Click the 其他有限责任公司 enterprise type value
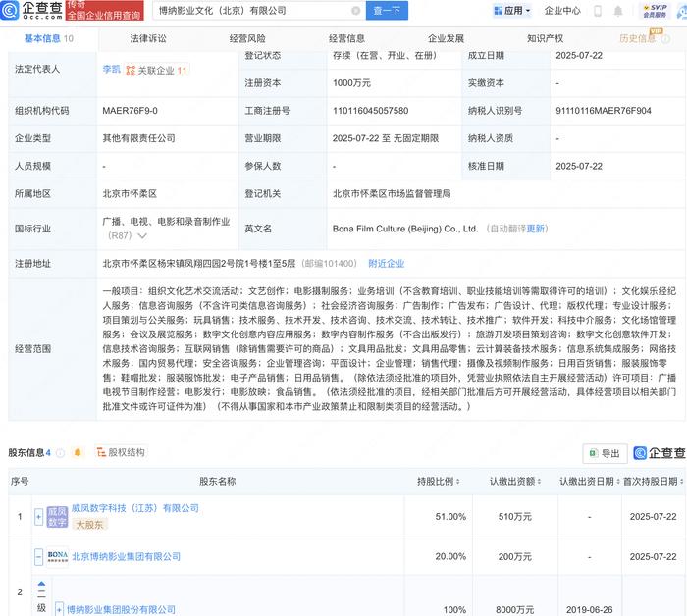This screenshot has width=687, height=616. 139,138
